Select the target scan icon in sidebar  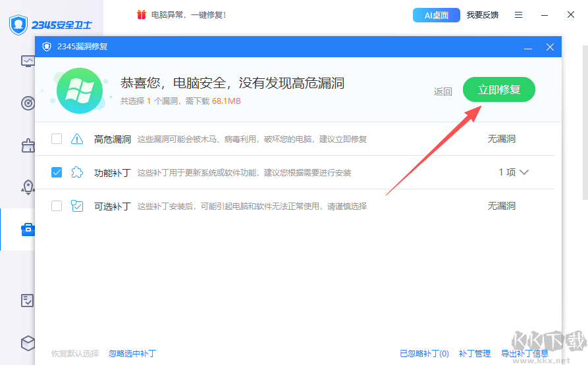(x=28, y=103)
